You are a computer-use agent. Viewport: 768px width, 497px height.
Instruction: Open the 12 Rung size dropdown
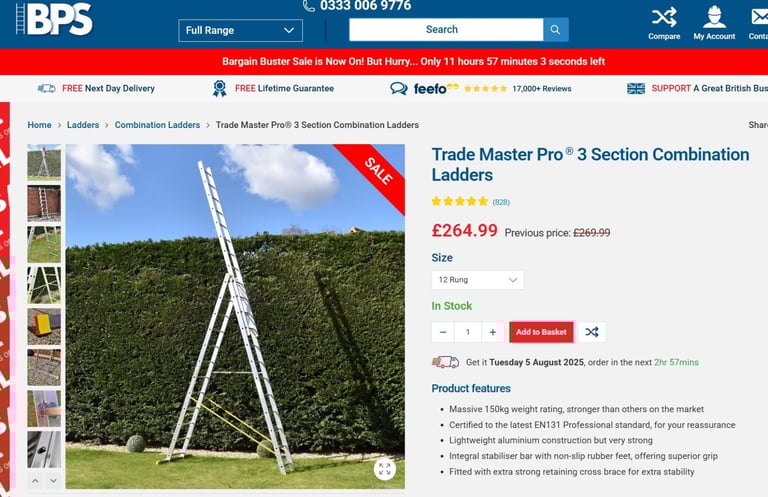[x=478, y=280]
